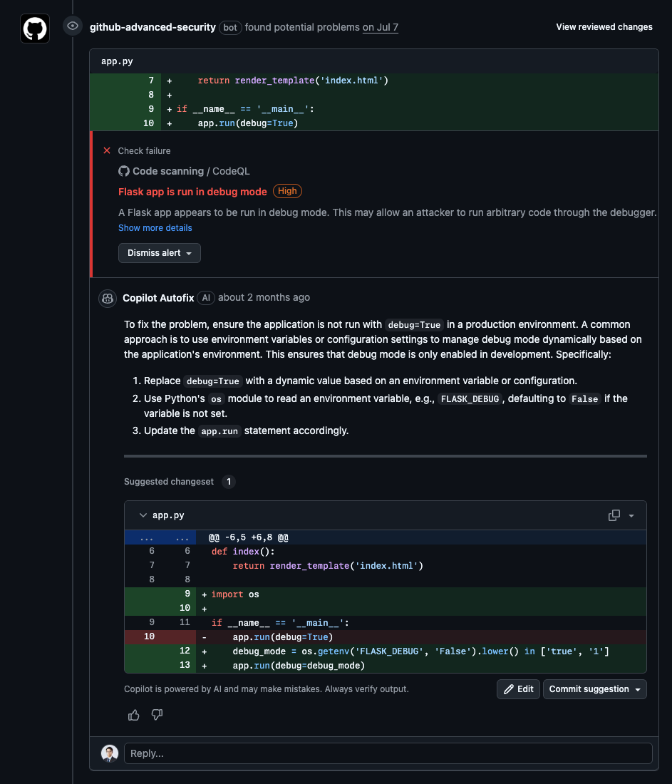Image resolution: width=672 pixels, height=784 pixels.
Task: Click the 'bot' label badge
Action: [230, 28]
